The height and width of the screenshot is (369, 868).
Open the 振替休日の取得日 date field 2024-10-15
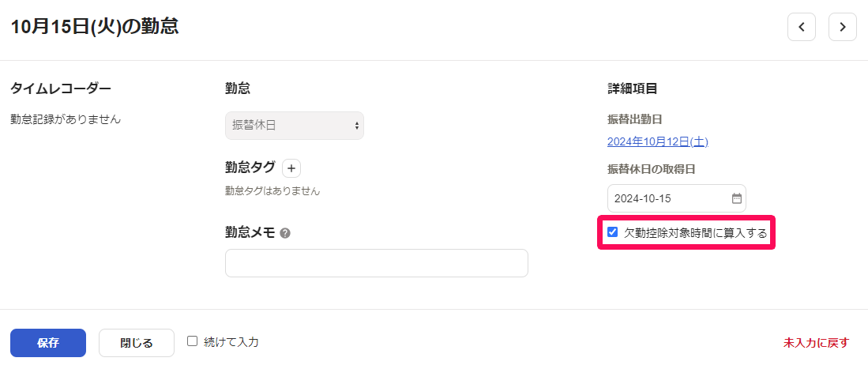676,198
